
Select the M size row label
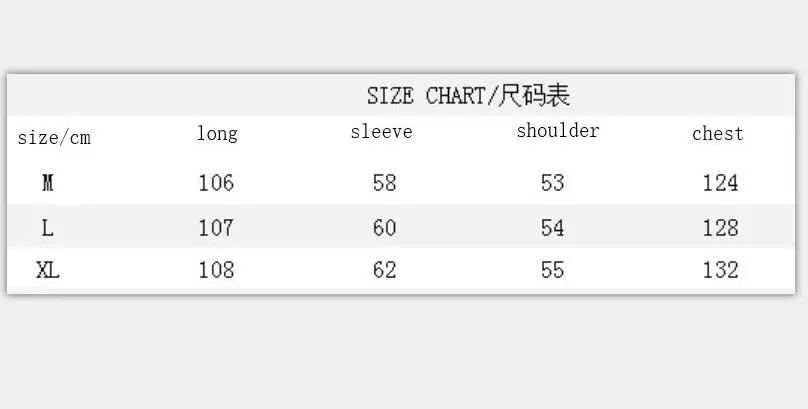click(47, 182)
